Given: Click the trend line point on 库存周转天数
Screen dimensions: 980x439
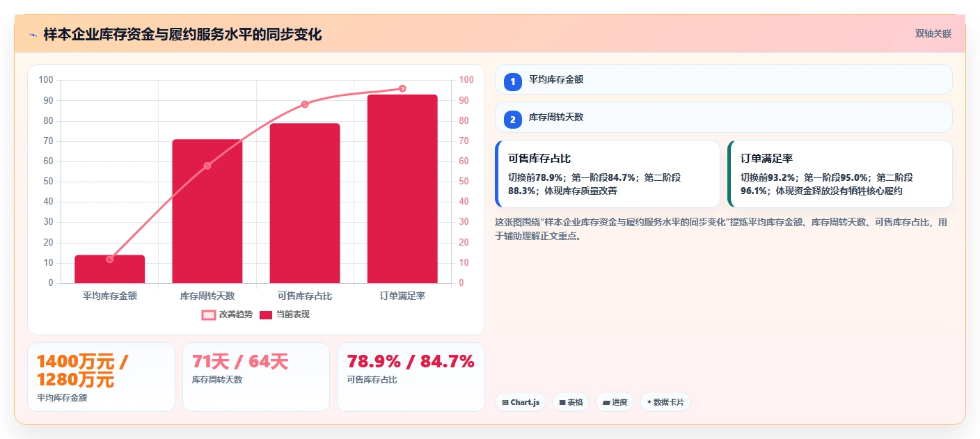Looking at the screenshot, I should (x=207, y=166).
